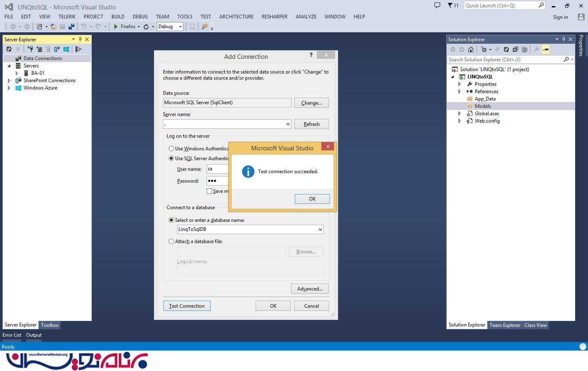Open the feedback speech bubble icon
The image size is (588, 371).
(437, 6)
